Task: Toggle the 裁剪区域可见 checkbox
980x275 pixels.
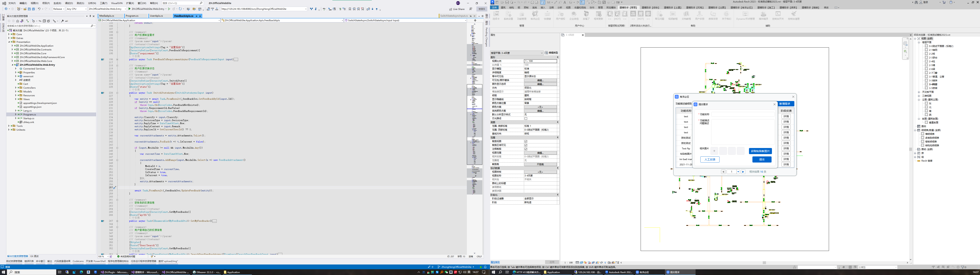Action: tap(526, 145)
